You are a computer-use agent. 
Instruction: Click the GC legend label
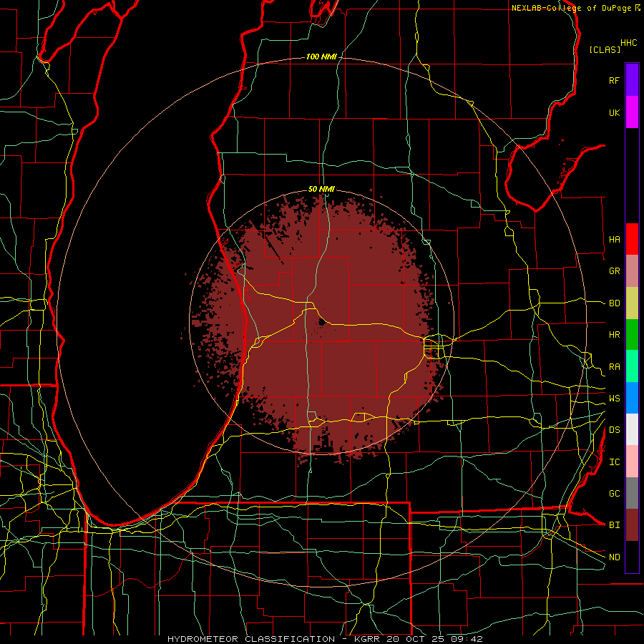pos(615,493)
